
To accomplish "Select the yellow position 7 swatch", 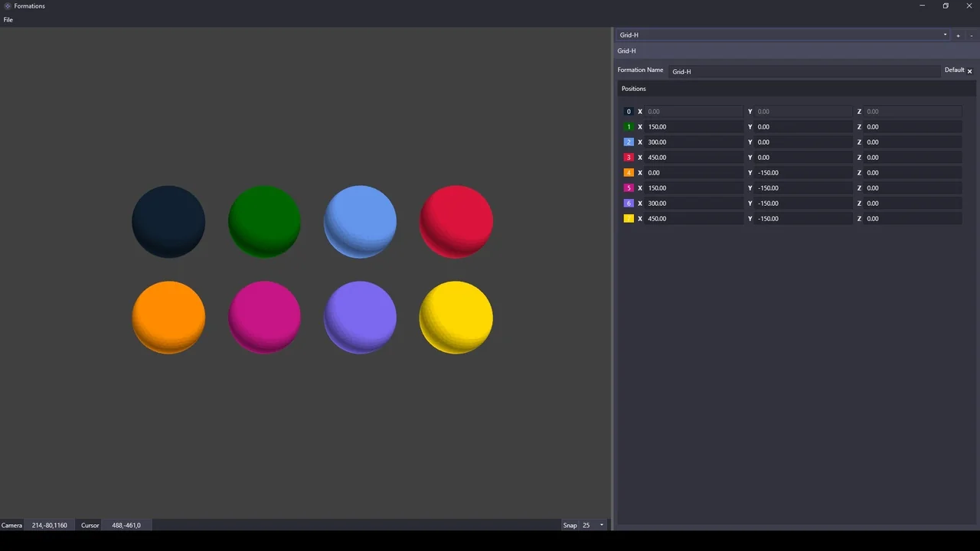I will click(629, 218).
